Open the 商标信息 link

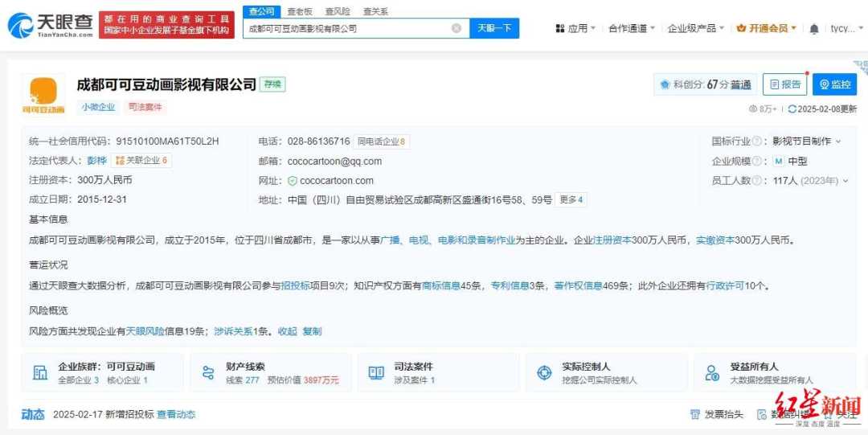coord(441,286)
